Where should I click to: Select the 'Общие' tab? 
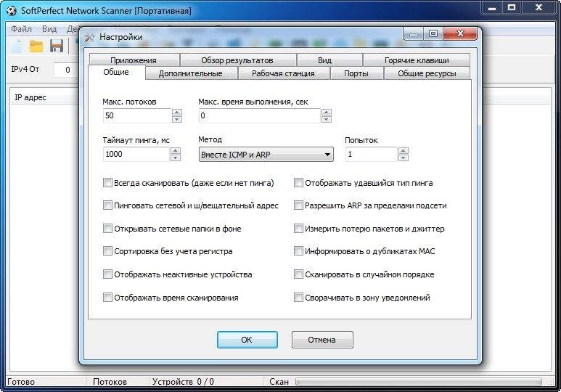116,72
